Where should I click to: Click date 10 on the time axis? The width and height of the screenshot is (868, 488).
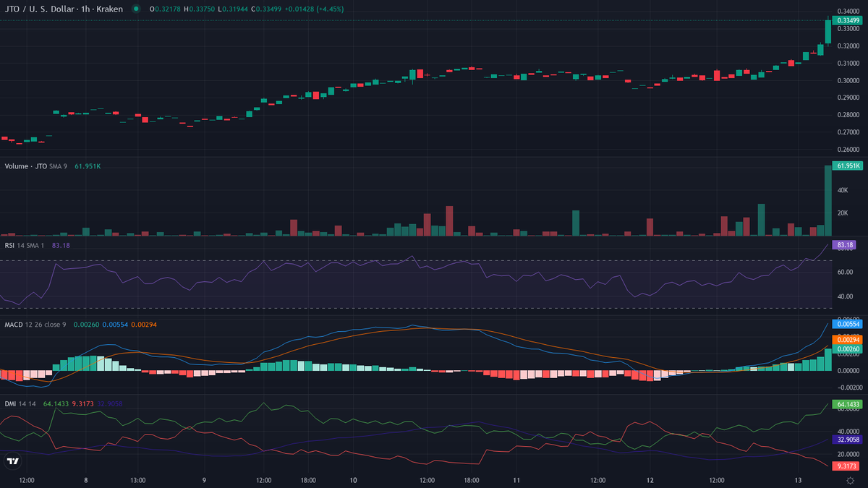click(353, 480)
